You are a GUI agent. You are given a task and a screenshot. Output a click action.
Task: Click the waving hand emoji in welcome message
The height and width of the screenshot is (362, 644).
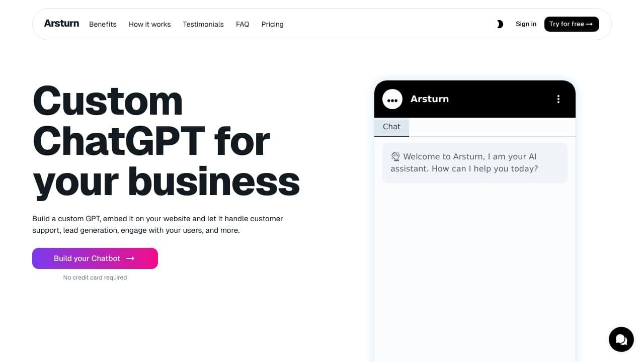[395, 156]
